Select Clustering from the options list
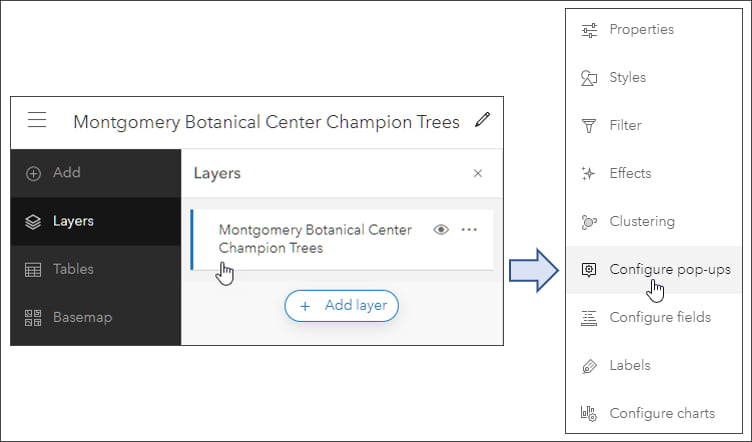The width and height of the screenshot is (752, 442). [x=641, y=222]
